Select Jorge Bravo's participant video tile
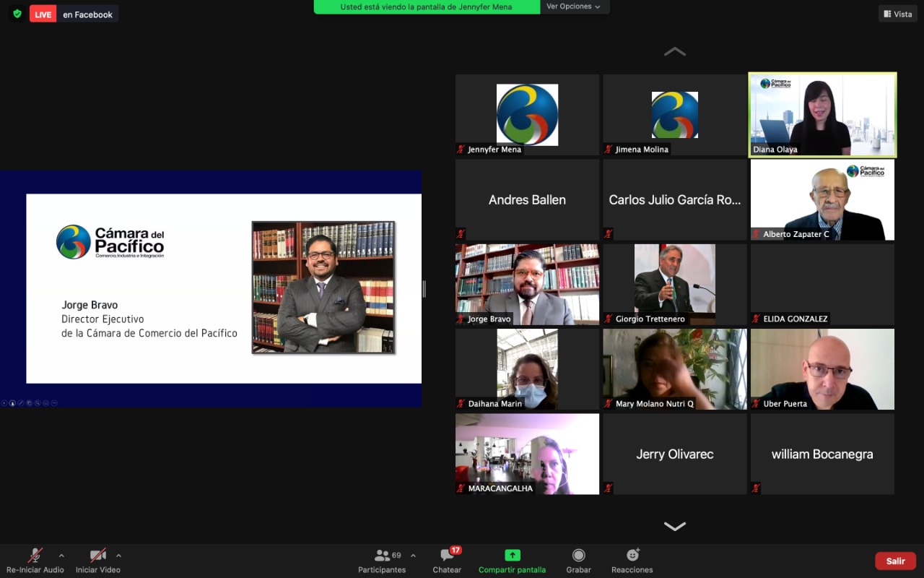The width and height of the screenshot is (924, 578). coord(527,284)
